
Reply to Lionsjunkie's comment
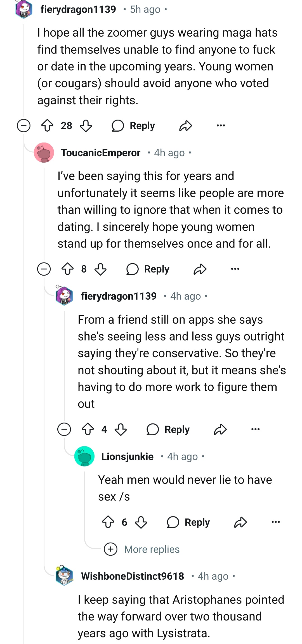pos(189,522)
